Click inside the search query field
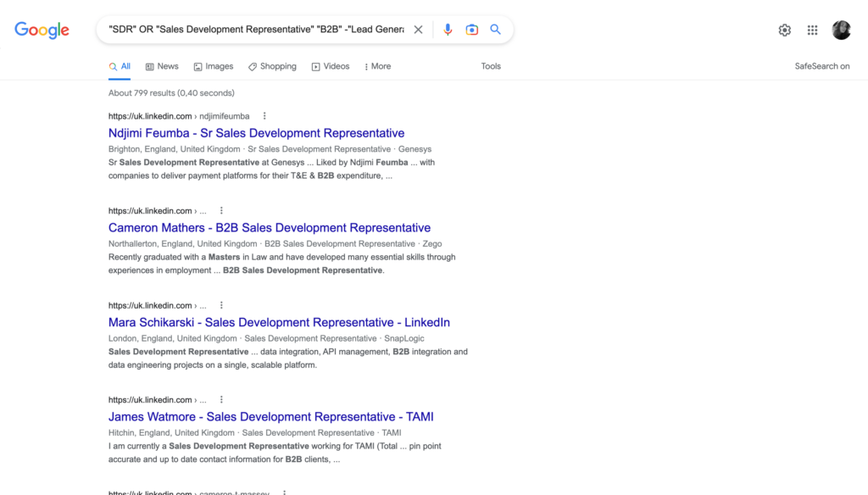The width and height of the screenshot is (868, 495). 254,29
